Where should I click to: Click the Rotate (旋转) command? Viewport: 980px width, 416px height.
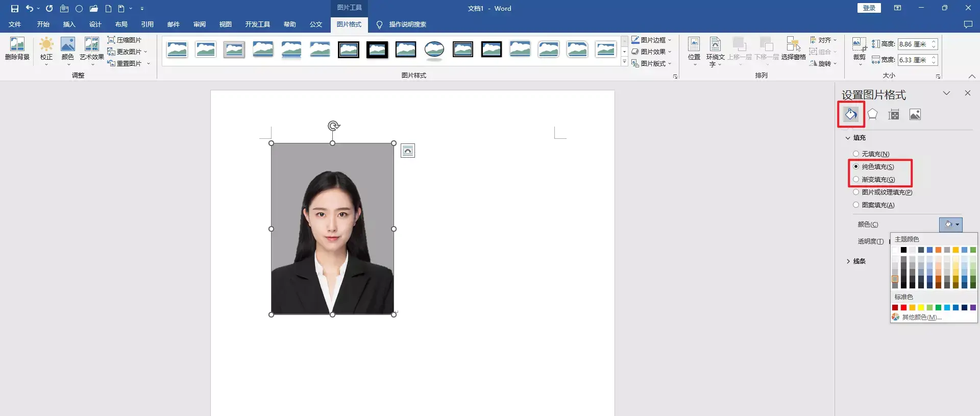[823, 63]
